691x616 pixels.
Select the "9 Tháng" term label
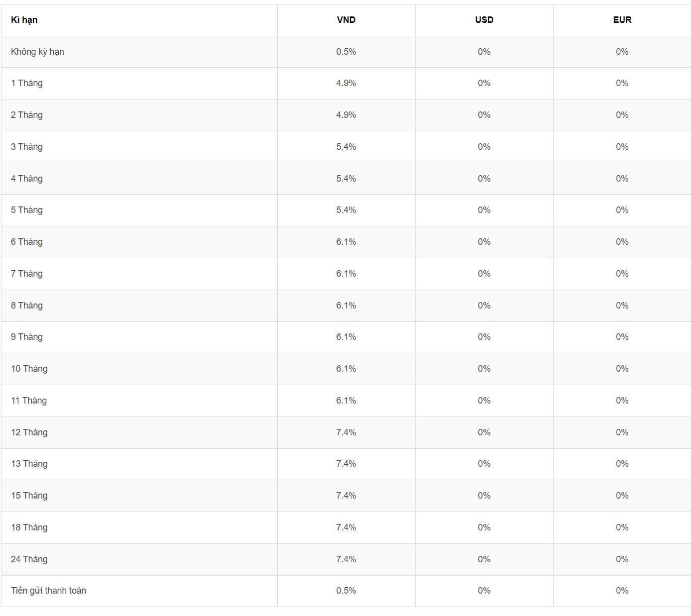tap(27, 337)
